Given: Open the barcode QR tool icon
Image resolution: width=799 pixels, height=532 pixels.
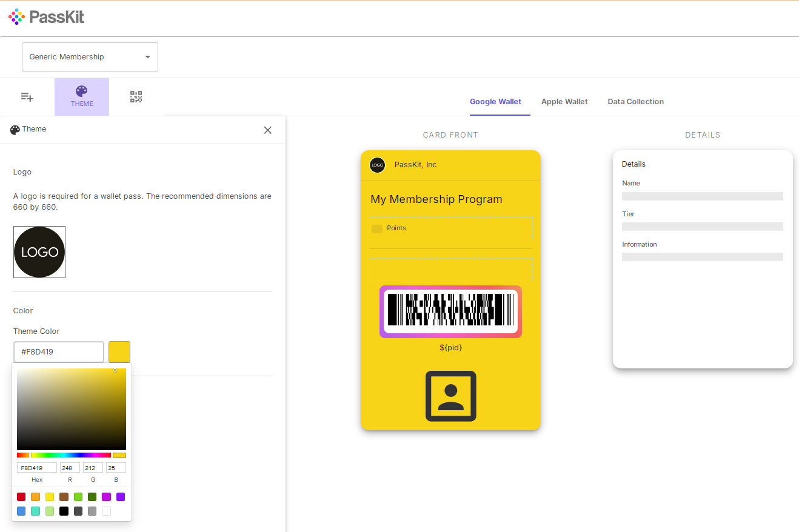Looking at the screenshot, I should point(136,97).
